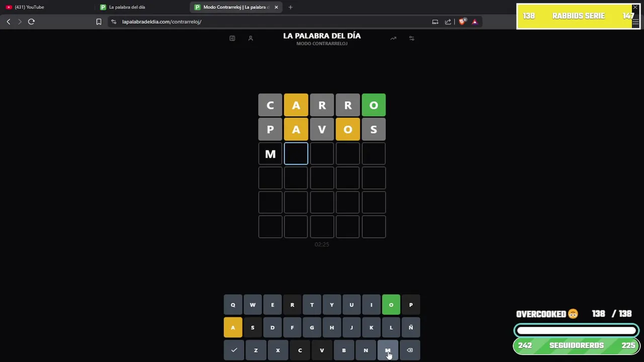This screenshot has width=644, height=362.
Task: Tap the G key on keyboard
Action: 312,328
